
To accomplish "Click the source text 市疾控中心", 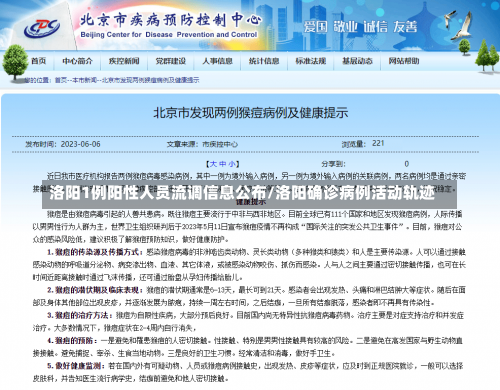I will point(220,144).
